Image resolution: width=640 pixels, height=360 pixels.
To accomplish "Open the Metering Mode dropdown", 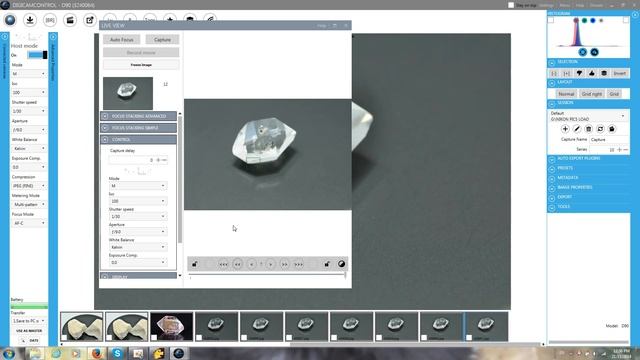I will 28,204.
